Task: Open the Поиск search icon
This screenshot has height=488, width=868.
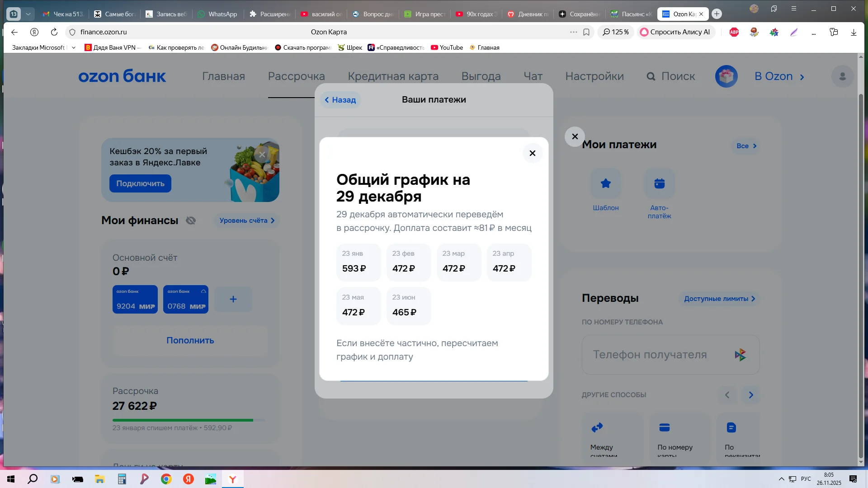Action: 651,76
